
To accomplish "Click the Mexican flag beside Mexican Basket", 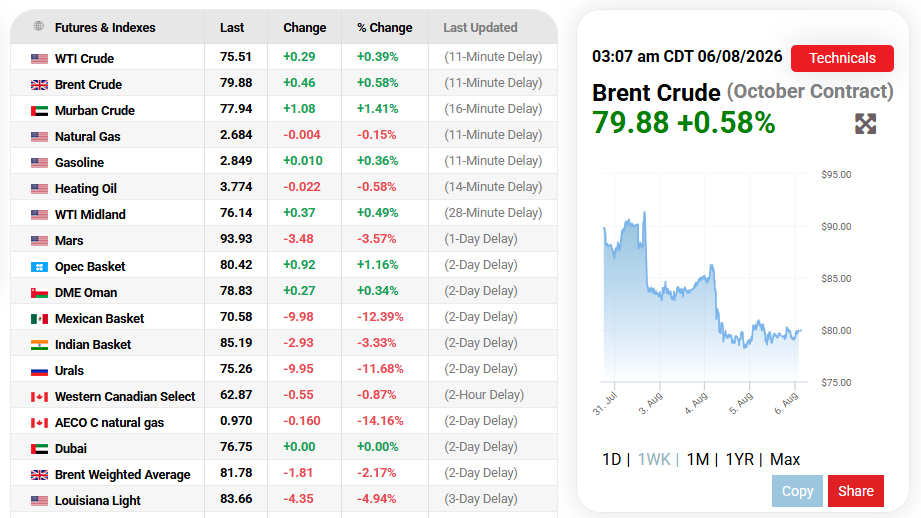I will click(39, 319).
